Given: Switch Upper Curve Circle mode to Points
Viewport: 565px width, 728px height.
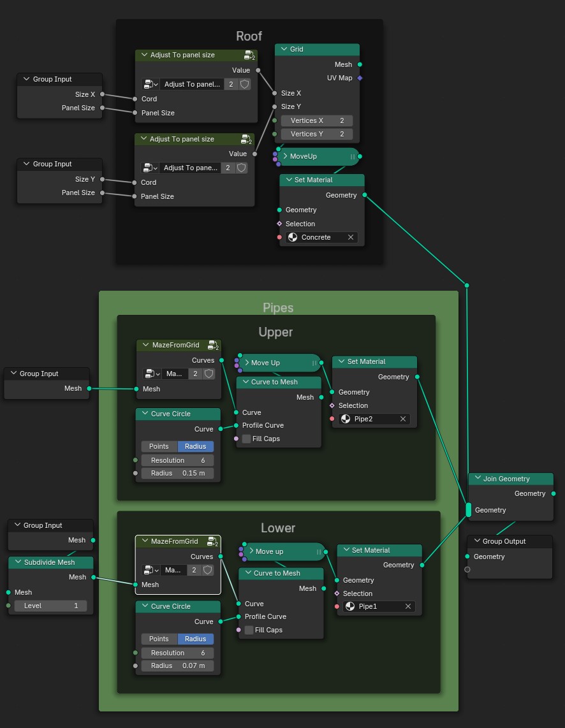Looking at the screenshot, I should click(x=159, y=446).
